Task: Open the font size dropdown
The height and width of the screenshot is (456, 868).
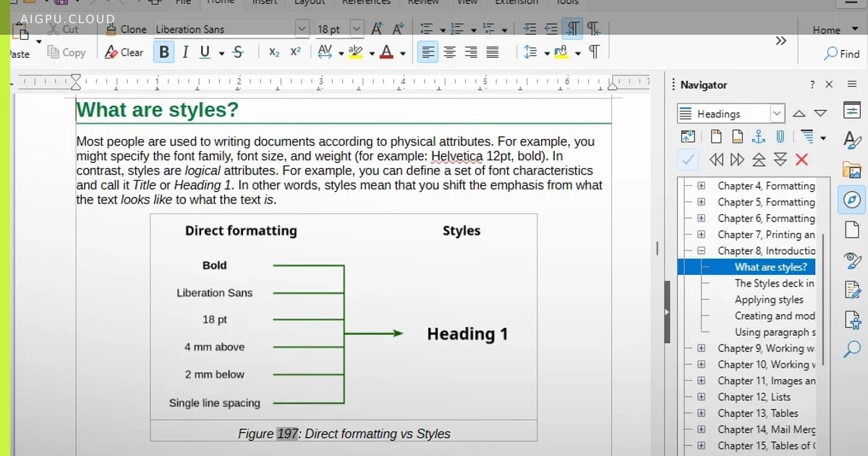Action: pos(357,29)
